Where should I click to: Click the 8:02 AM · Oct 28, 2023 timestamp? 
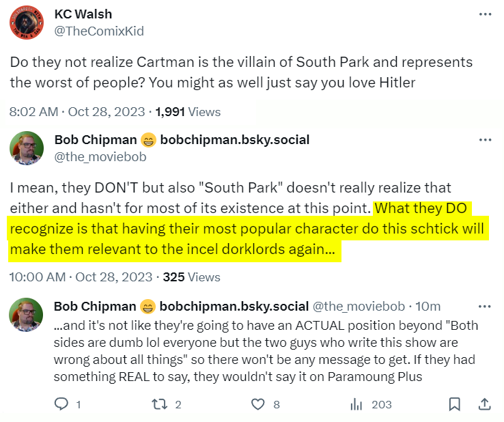(x=76, y=111)
